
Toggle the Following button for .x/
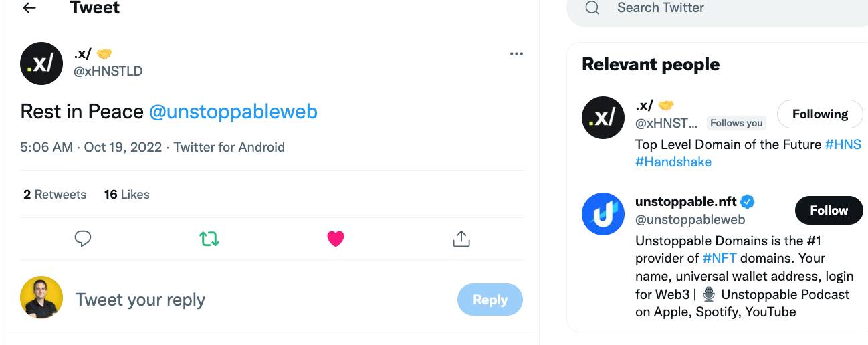point(820,114)
